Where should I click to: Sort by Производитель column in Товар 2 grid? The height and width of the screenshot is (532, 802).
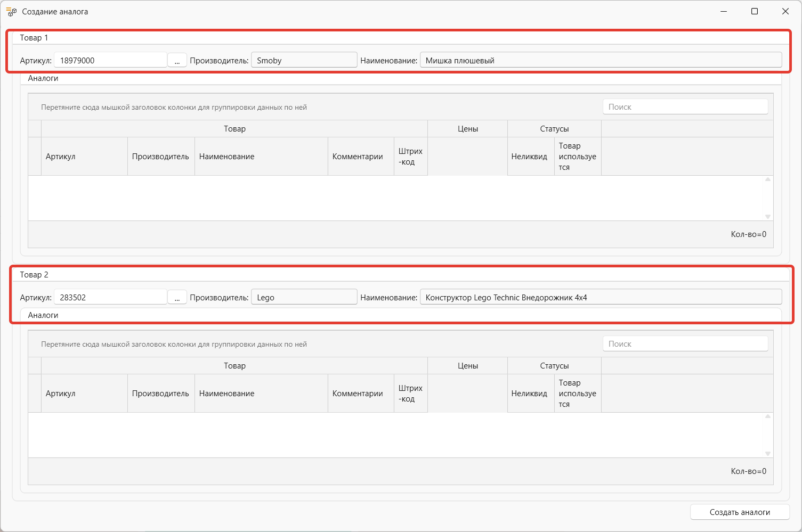click(161, 394)
